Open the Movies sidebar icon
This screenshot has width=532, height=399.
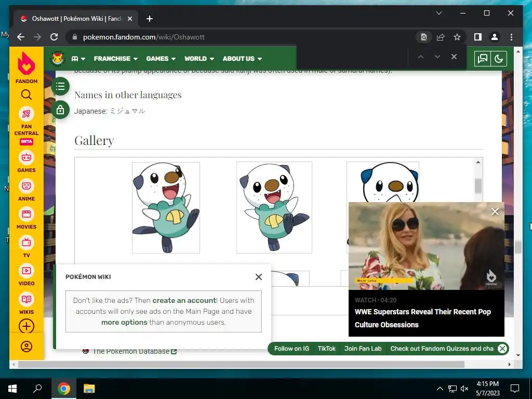26,214
